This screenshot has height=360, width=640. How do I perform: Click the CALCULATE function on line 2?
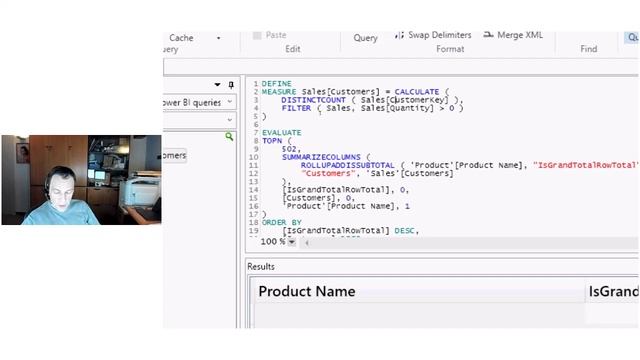[417, 92]
